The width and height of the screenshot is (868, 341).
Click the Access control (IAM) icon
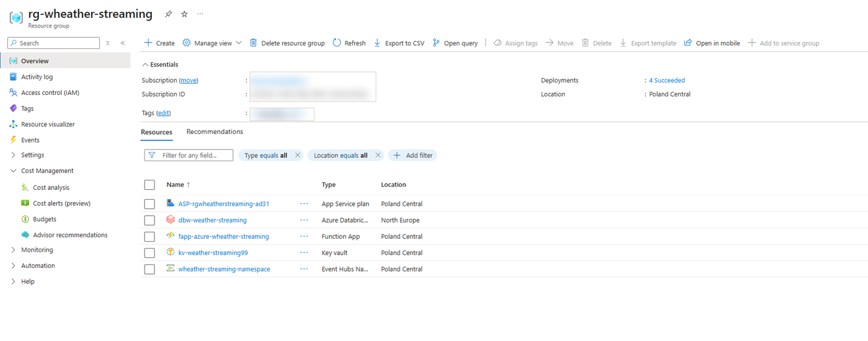[14, 92]
